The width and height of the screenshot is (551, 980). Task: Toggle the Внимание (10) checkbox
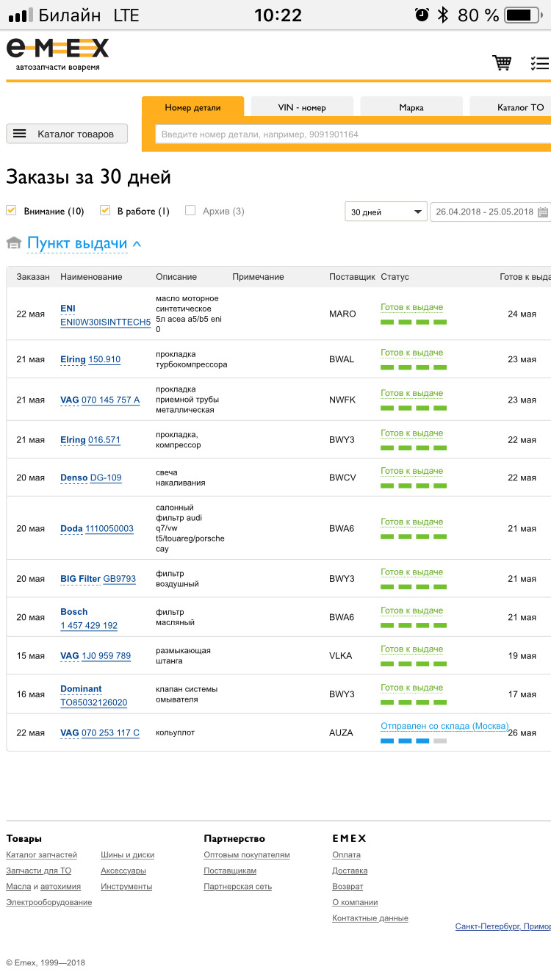pos(11,211)
